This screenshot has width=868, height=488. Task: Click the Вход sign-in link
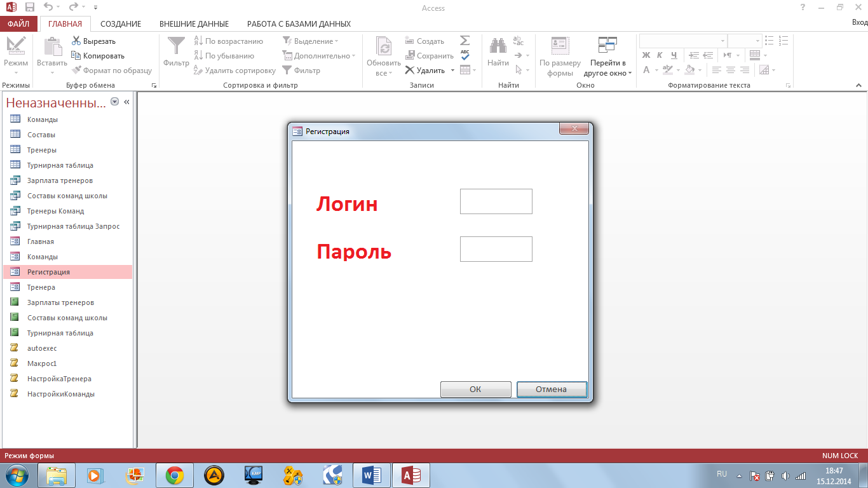(859, 23)
